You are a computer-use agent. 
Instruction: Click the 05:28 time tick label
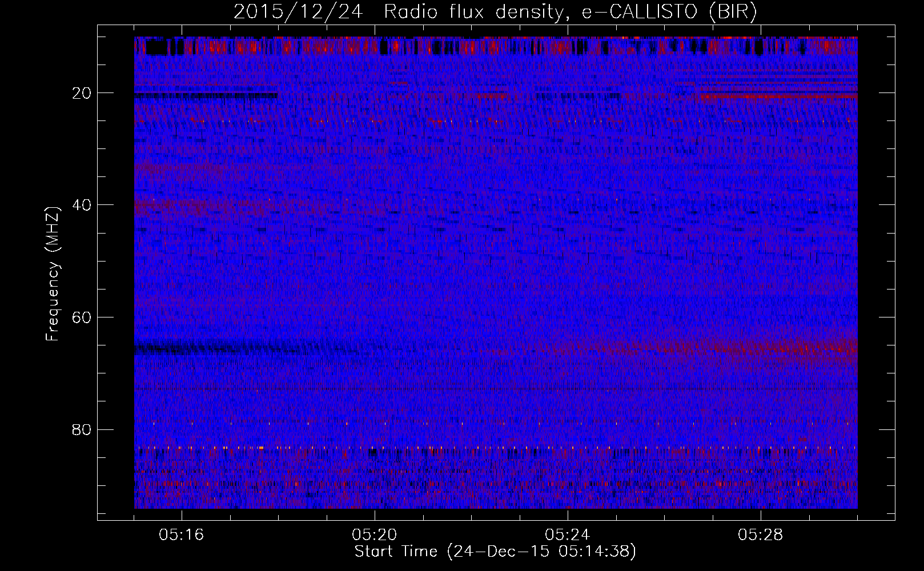[761, 535]
